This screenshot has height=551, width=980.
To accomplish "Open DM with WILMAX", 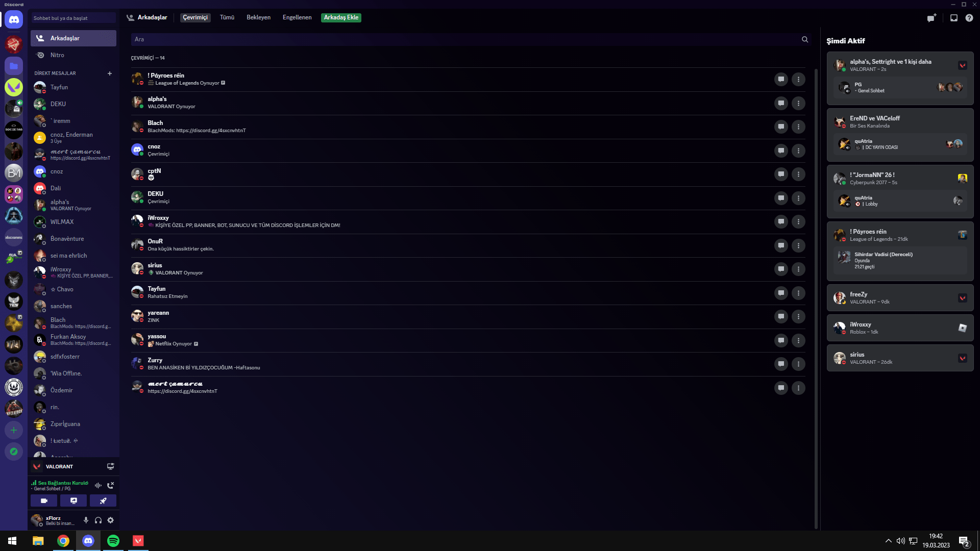I will (x=73, y=222).
